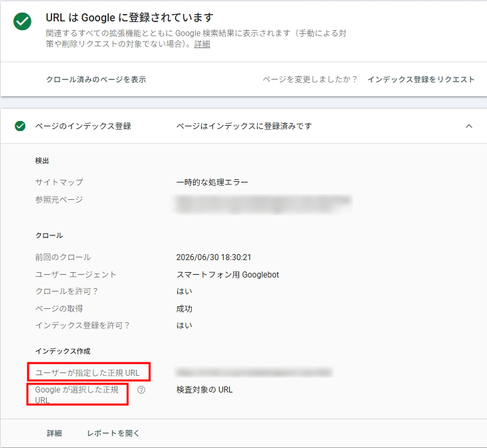Screen dimensions: 487x448
Task: Click the text ページを変更しましたか？
Action: (310, 80)
